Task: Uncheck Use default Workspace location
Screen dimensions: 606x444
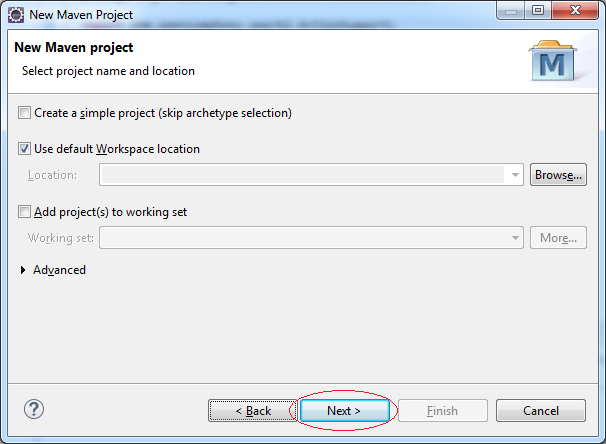Action: [x=24, y=149]
